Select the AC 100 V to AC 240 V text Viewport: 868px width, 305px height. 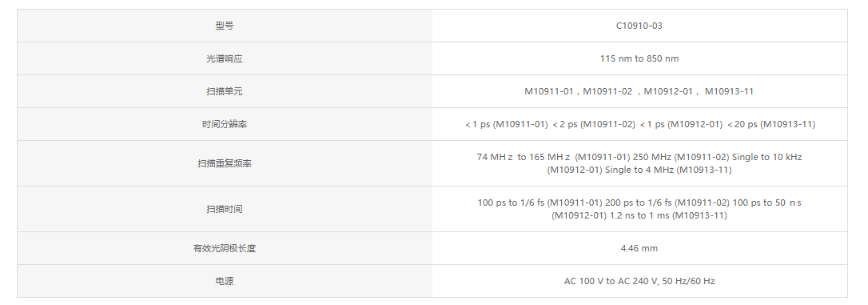point(610,281)
